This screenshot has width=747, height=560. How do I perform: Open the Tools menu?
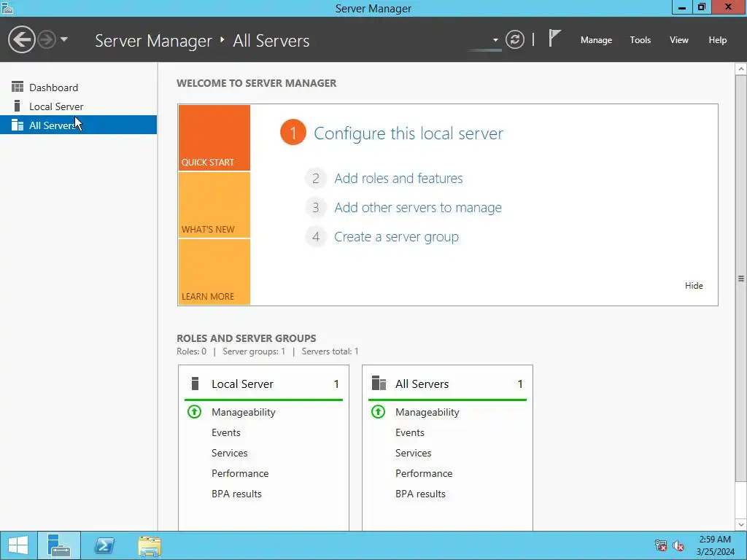(640, 40)
